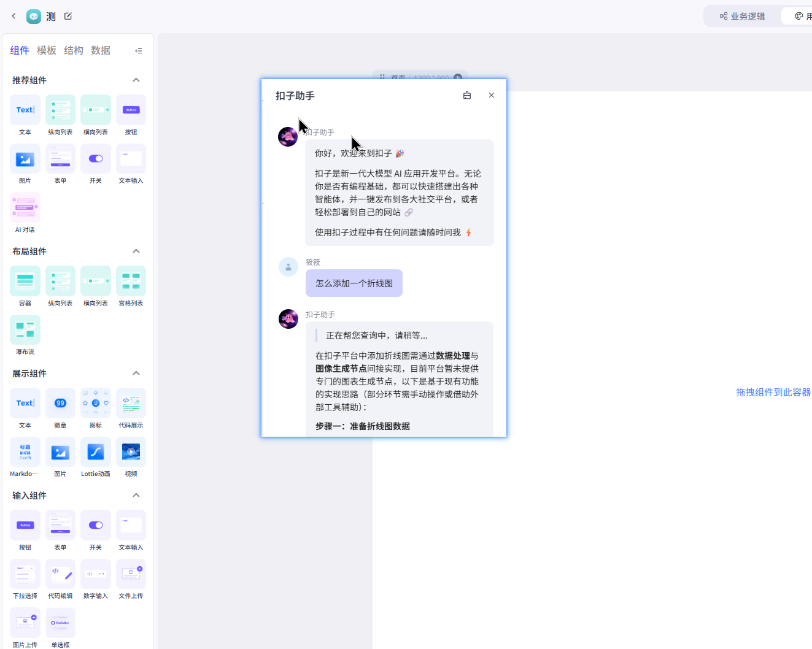
Task: Collapse the 推荐组件 section
Action: pos(136,80)
